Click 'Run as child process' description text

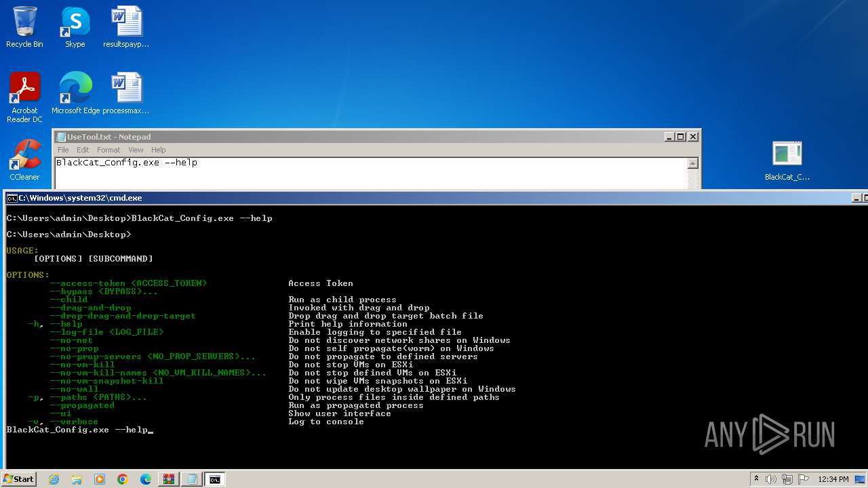342,300
